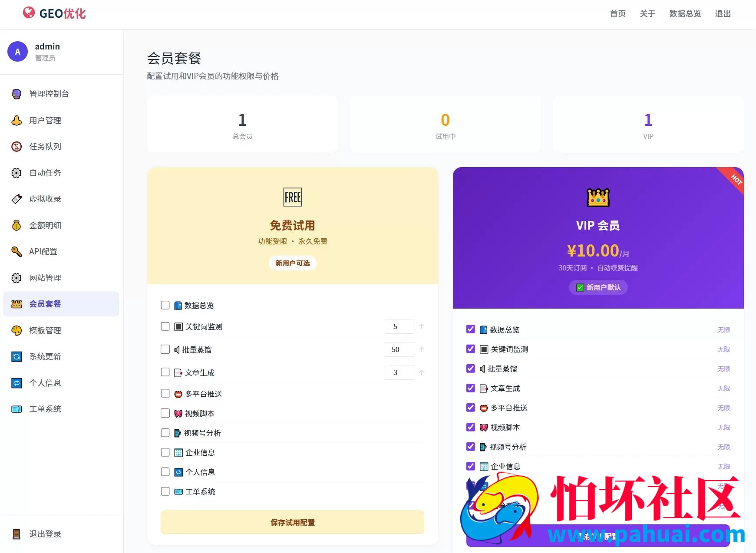Open 模板管理 in sidebar
Screen dimensions: 756x553
pyautogui.click(x=61, y=330)
